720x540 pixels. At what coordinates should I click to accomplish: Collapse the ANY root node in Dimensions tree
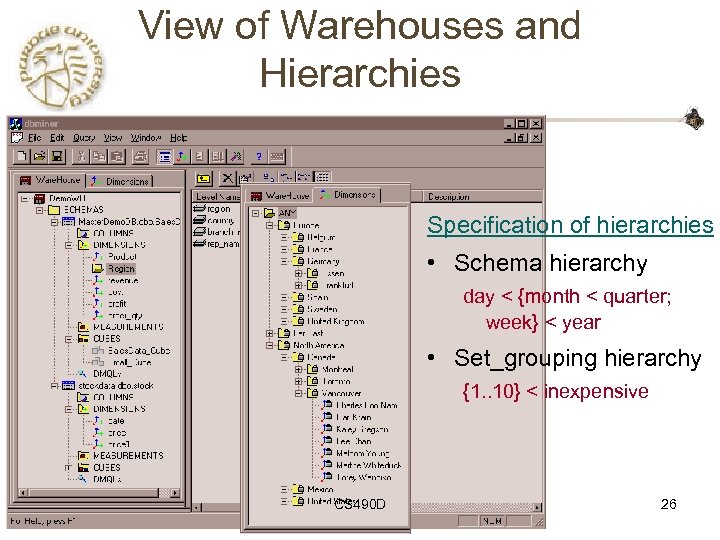(x=256, y=213)
